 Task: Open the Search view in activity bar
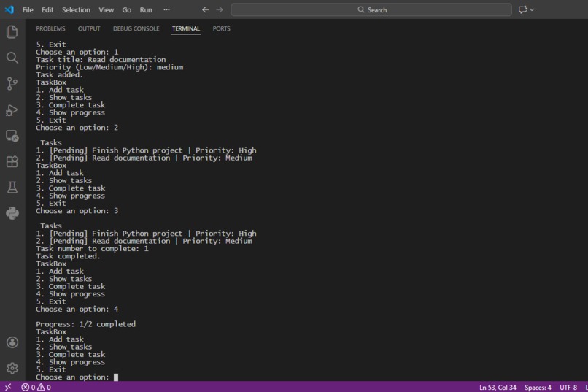click(12, 58)
